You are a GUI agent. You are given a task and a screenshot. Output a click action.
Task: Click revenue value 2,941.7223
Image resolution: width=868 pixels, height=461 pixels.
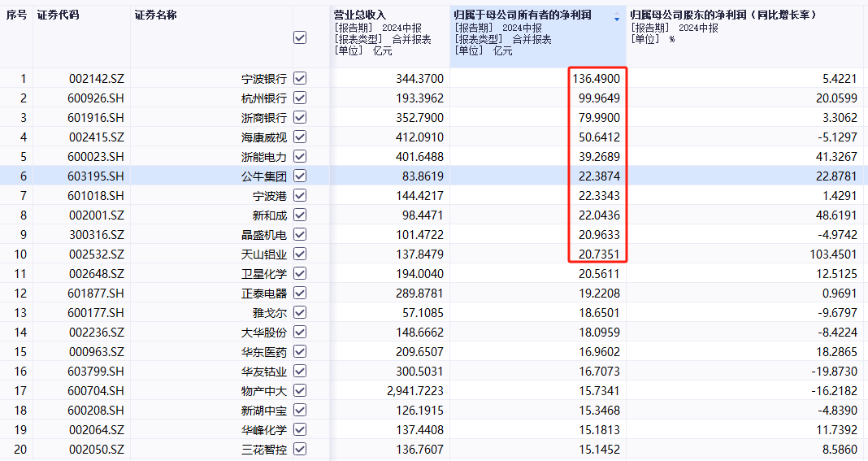tap(415, 390)
